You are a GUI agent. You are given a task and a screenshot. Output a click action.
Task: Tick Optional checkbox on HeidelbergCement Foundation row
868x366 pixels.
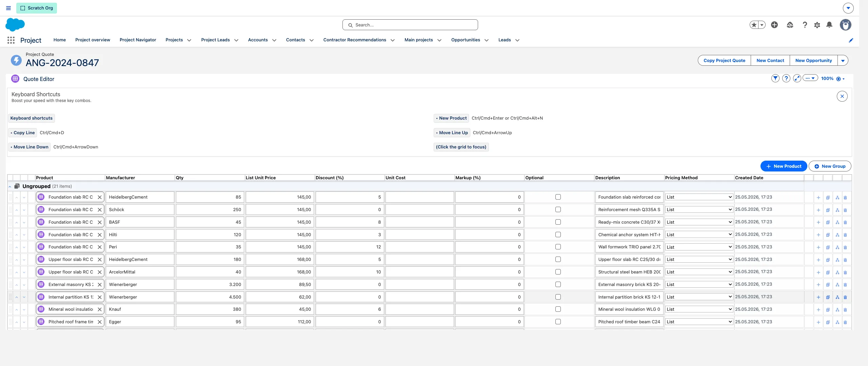click(558, 197)
